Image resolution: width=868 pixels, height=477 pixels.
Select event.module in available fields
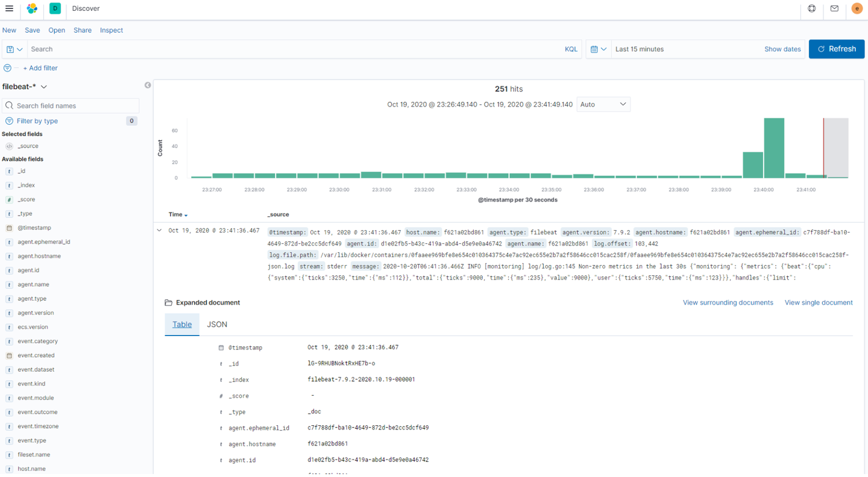coord(36,398)
